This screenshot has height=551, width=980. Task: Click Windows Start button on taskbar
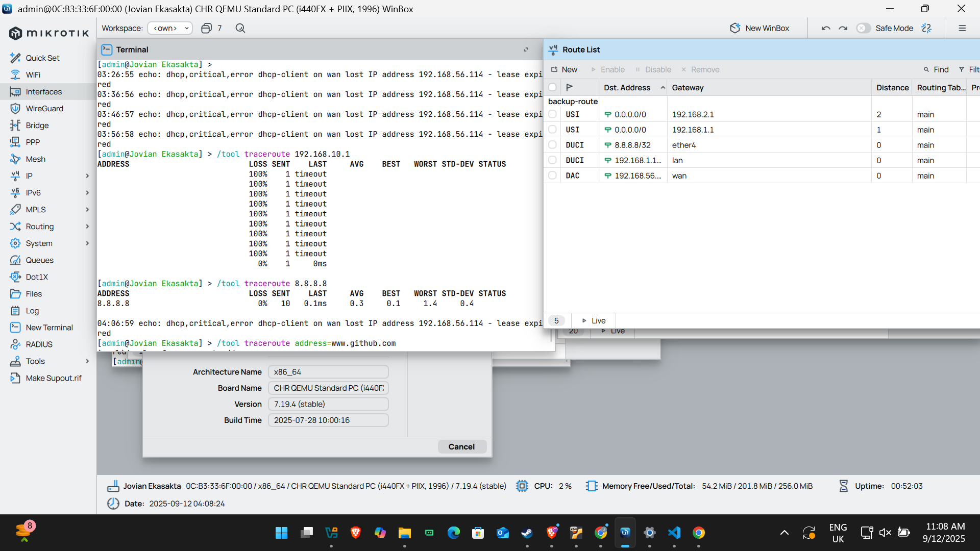pyautogui.click(x=281, y=533)
